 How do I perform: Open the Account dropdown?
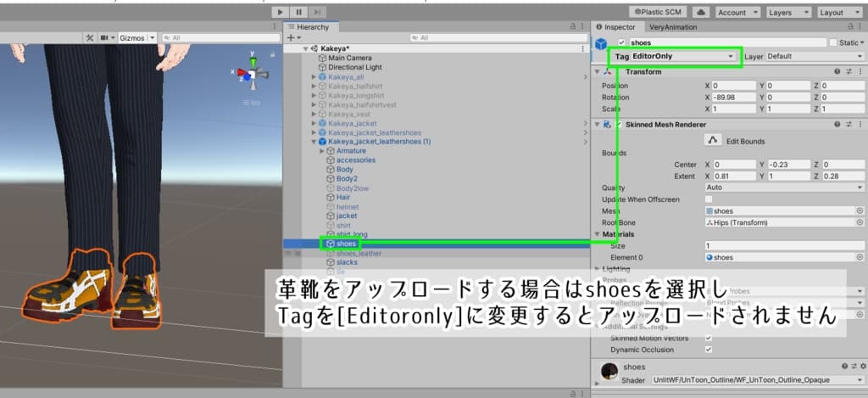click(738, 12)
